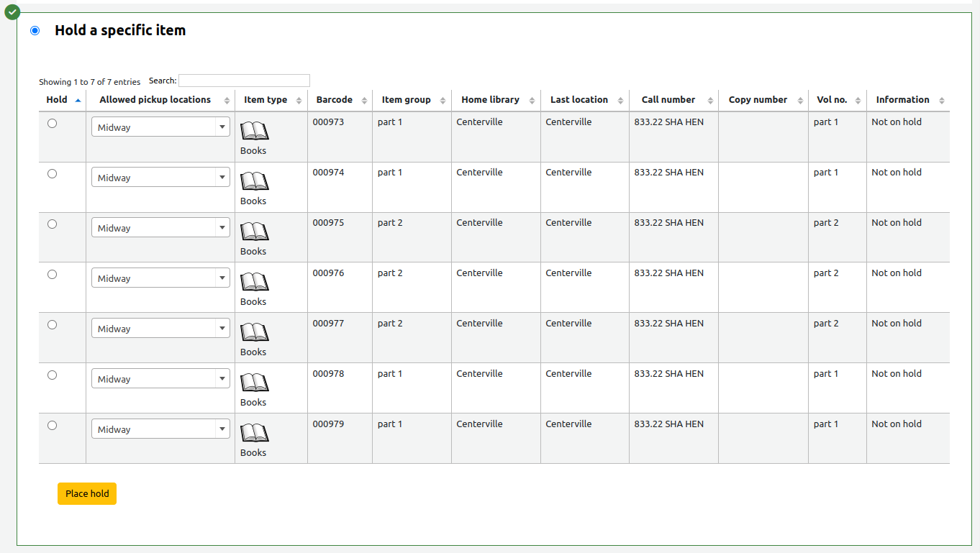Click the Books icon for barcode 000973
Image resolution: width=980 pixels, height=553 pixels.
click(254, 132)
